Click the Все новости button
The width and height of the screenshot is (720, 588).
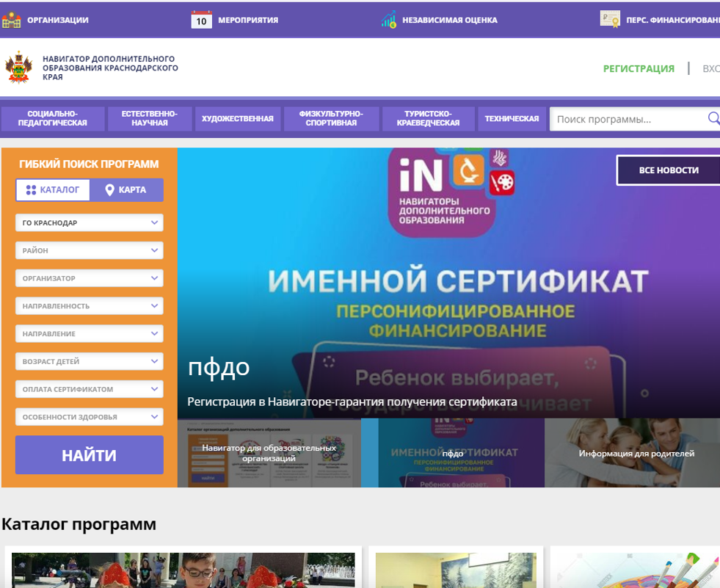click(668, 170)
